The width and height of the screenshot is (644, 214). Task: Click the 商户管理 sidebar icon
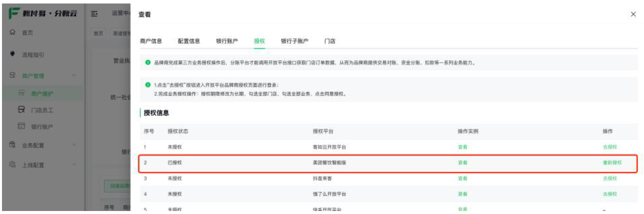(x=12, y=76)
